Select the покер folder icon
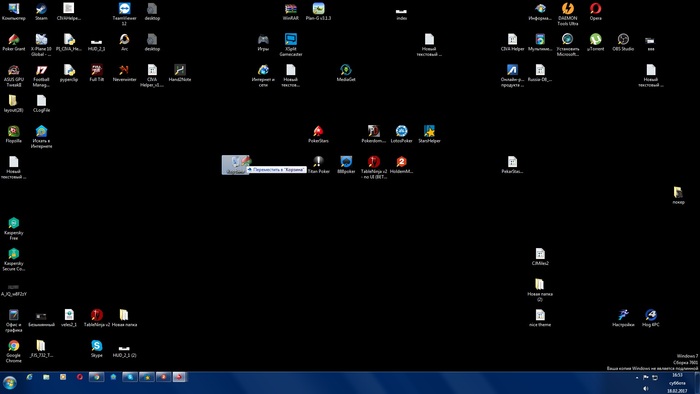Screen dimensions: 700x394 click(678, 196)
